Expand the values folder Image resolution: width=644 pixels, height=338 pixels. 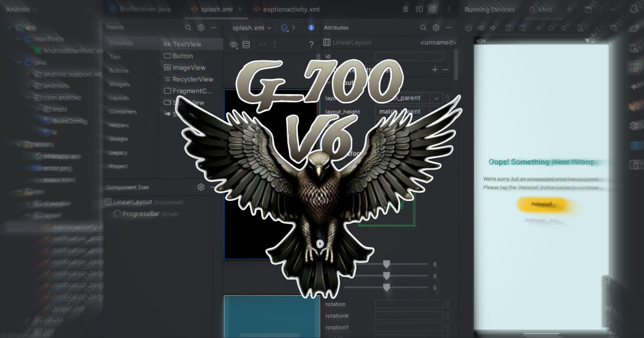(x=28, y=319)
